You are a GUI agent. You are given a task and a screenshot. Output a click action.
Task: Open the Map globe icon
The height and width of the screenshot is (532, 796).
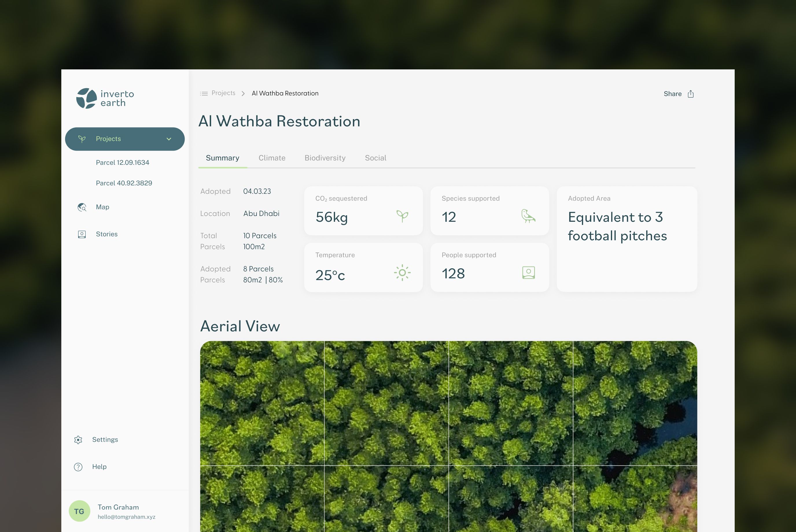(x=82, y=207)
